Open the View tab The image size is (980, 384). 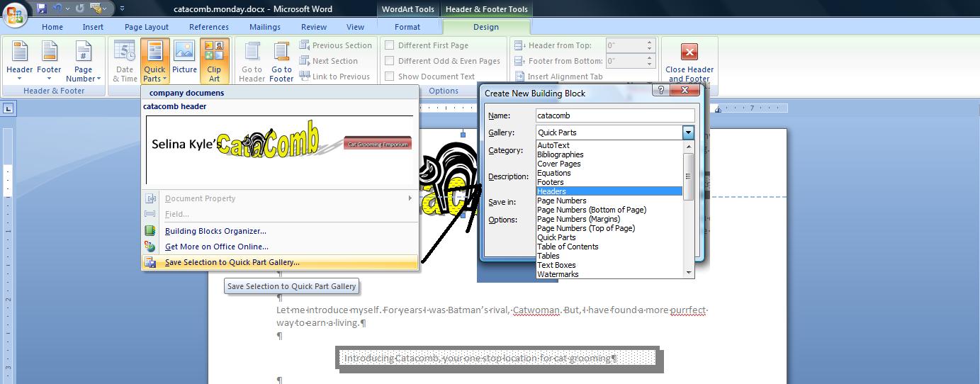[x=356, y=27]
